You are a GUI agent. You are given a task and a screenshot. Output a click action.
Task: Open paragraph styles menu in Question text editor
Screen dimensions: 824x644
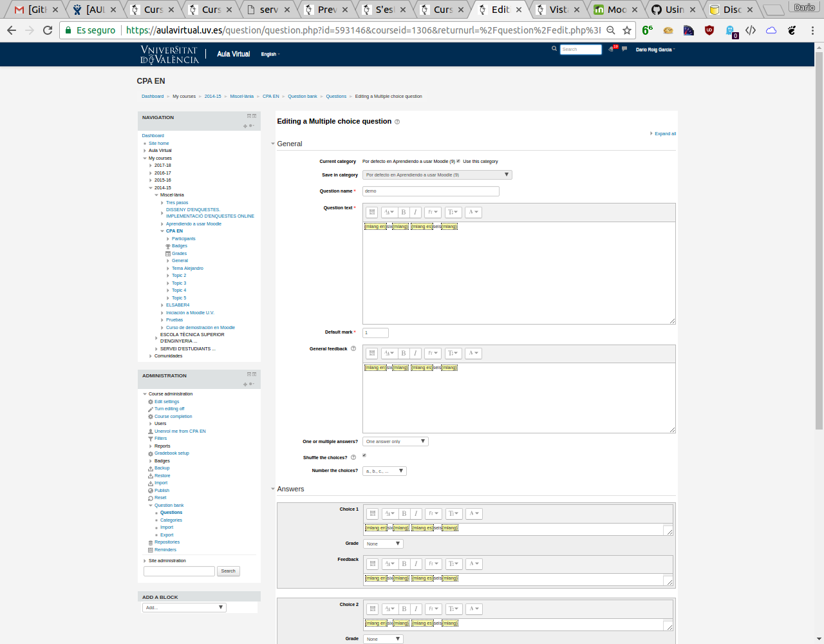pos(389,212)
